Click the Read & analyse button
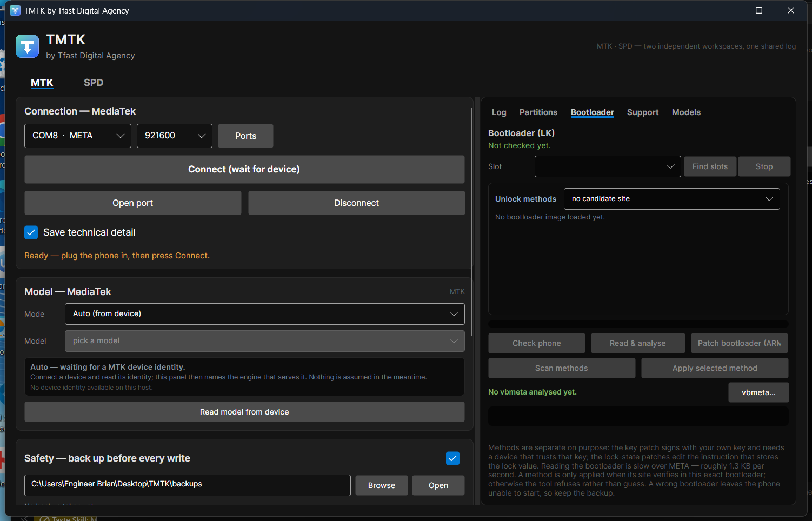The height and width of the screenshot is (521, 812). (x=638, y=343)
